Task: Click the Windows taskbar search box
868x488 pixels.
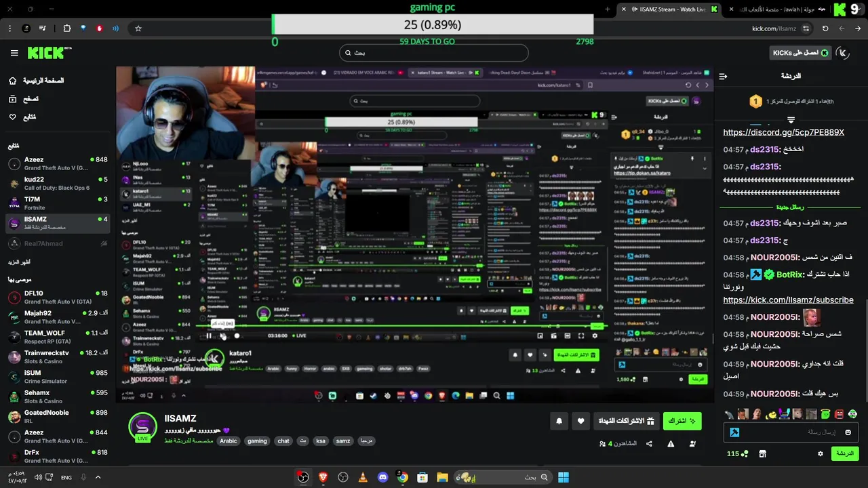Action: click(x=502, y=477)
